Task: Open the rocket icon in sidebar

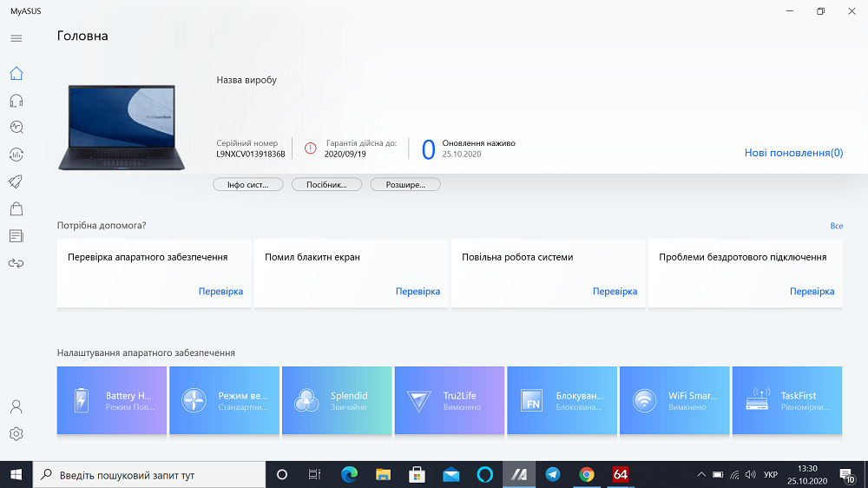Action: (16, 181)
